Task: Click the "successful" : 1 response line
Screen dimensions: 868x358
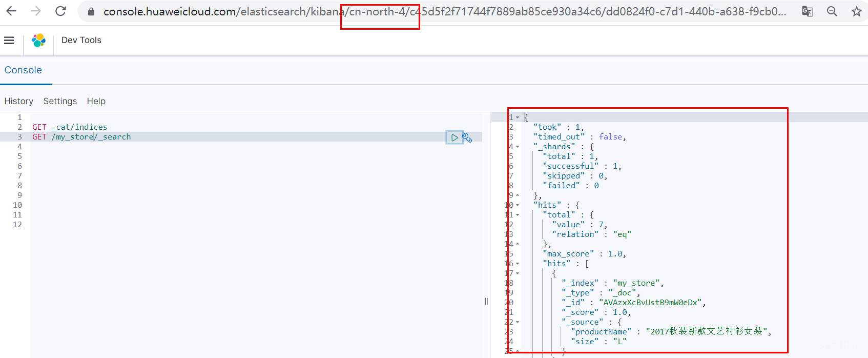Action: point(582,166)
